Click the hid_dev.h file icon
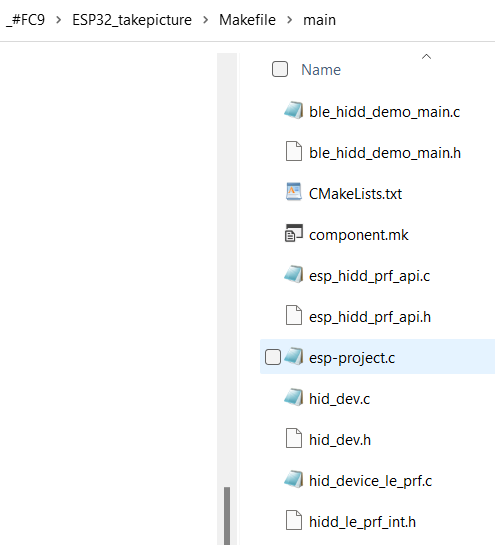Image resolution: width=495 pixels, height=545 pixels. point(293,438)
